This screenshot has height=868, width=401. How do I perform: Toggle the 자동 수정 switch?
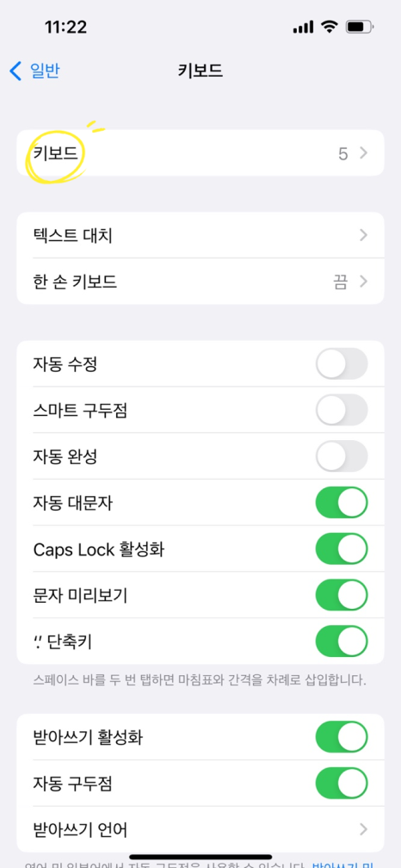[x=342, y=363]
